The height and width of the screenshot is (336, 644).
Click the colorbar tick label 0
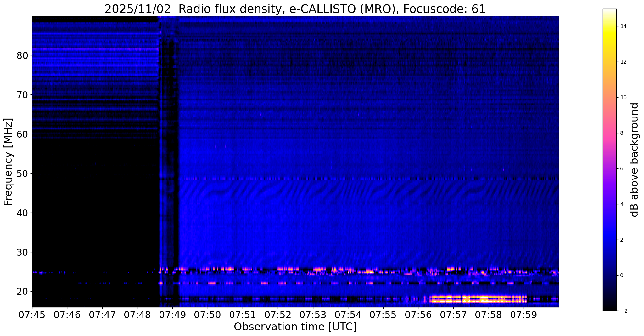(x=622, y=276)
